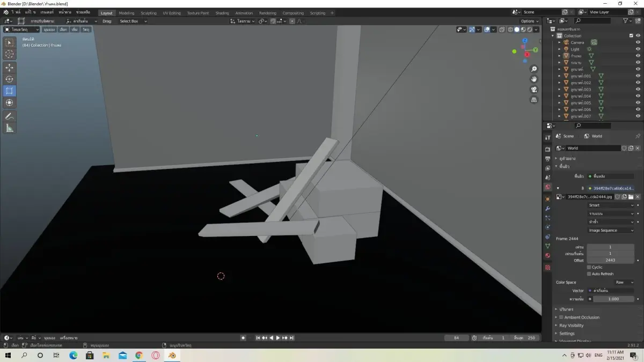Open the Material properties tab
This screenshot has height=362, width=644.
point(547,256)
